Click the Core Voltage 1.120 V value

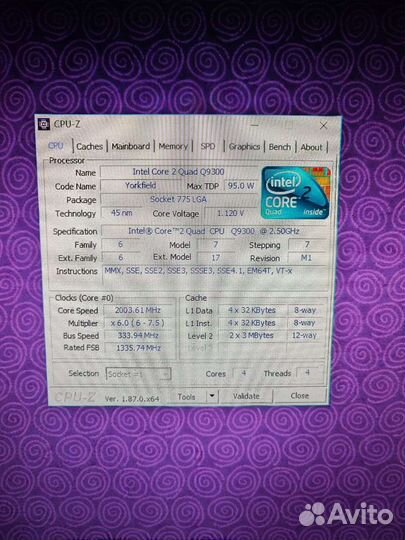pos(230,213)
